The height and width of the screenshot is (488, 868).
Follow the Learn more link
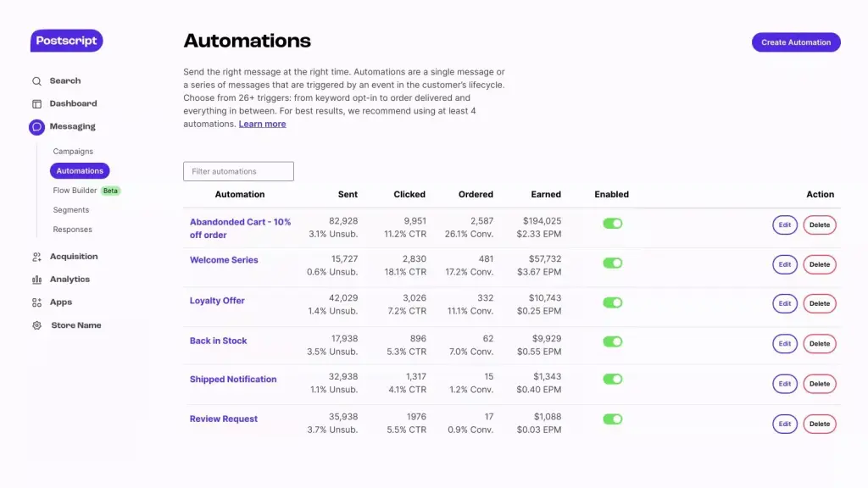pos(262,124)
